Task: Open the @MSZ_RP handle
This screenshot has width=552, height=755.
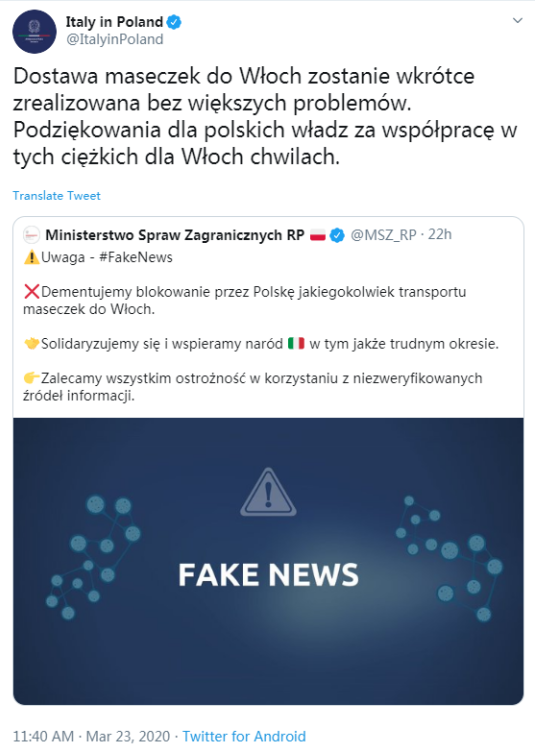Action: 383,235
